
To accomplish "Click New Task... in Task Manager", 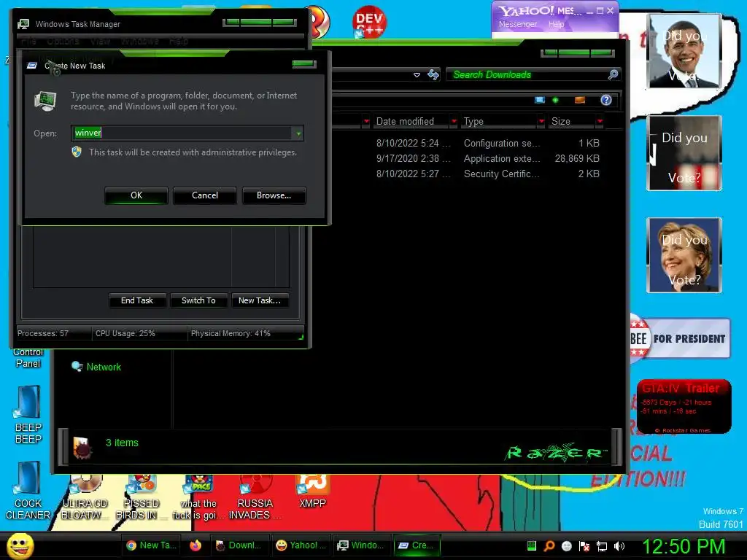I will click(x=260, y=300).
